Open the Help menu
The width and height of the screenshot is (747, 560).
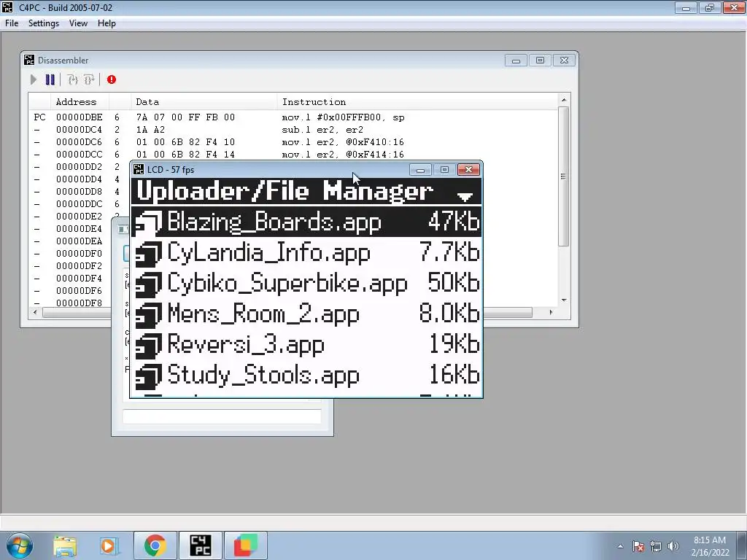[107, 23]
